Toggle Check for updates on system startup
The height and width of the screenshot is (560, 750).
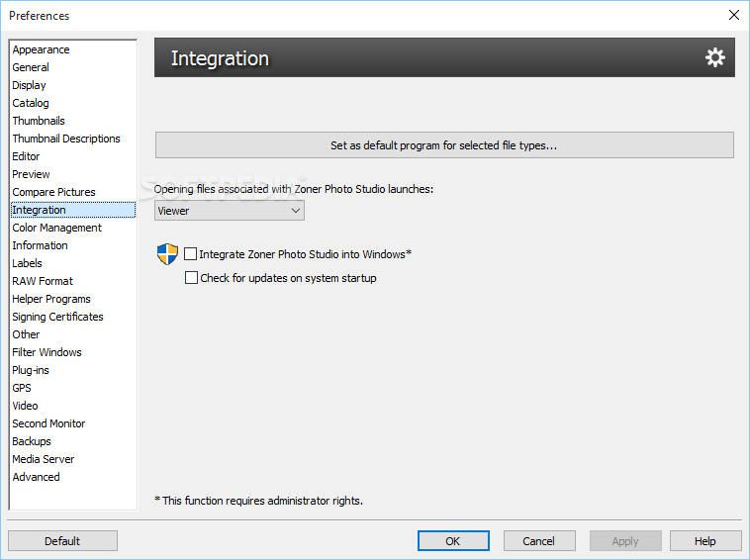191,278
